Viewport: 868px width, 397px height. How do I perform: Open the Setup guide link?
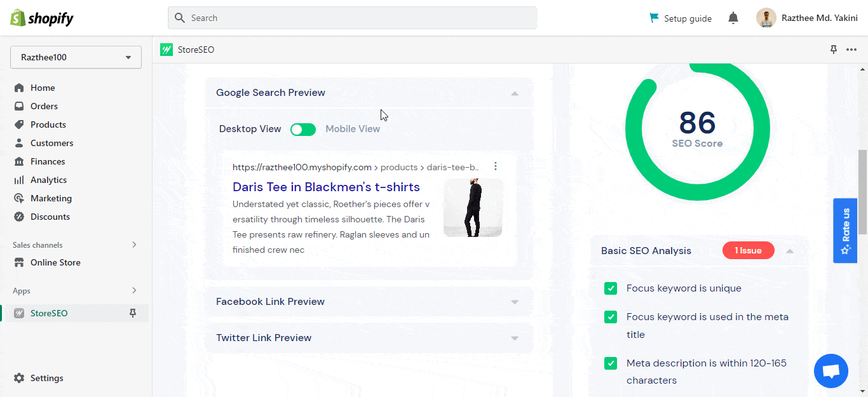tap(688, 18)
